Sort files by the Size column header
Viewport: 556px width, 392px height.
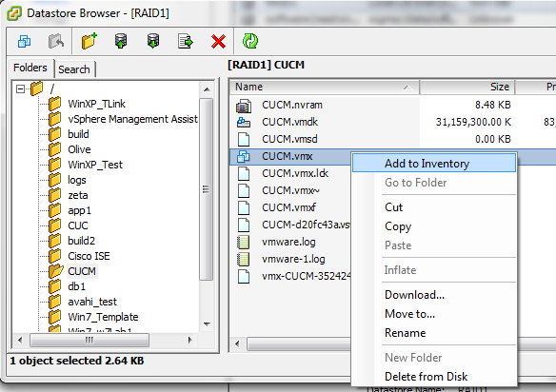(x=467, y=87)
